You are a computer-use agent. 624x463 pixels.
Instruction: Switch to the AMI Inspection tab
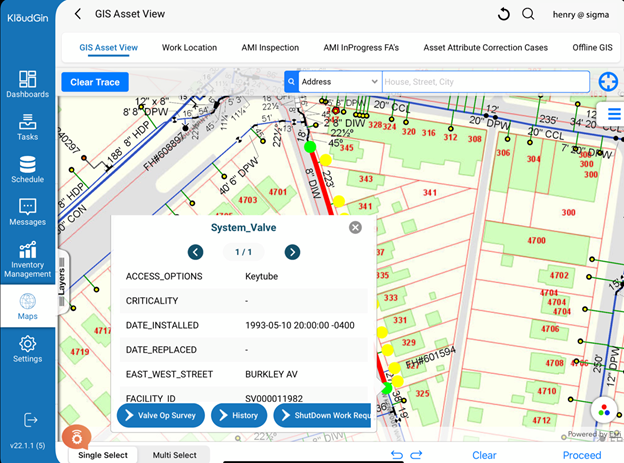(x=270, y=47)
